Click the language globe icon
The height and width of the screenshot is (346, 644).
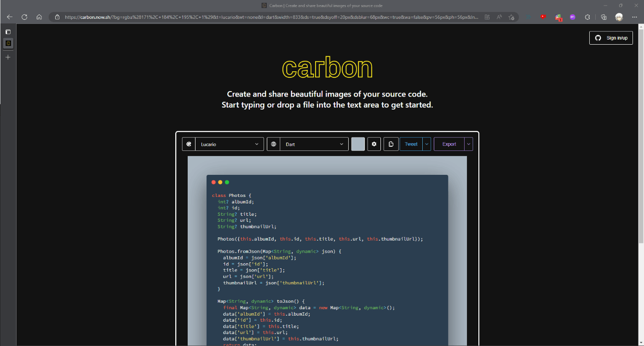[274, 144]
